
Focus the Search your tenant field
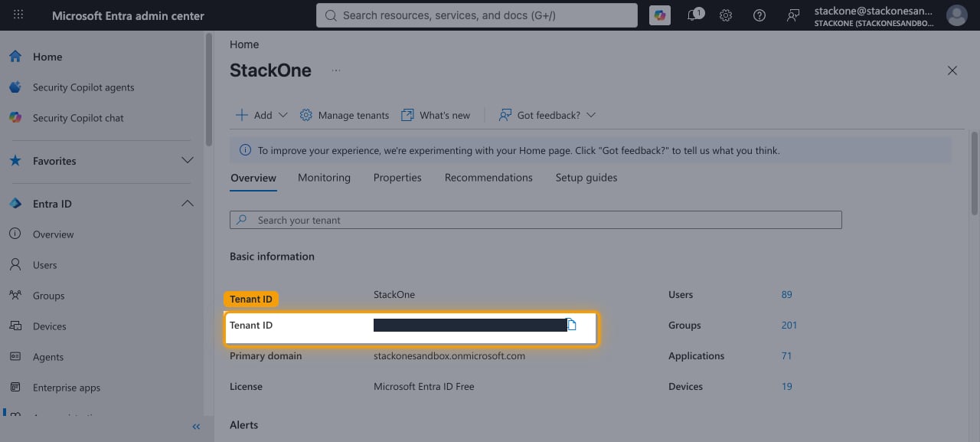pyautogui.click(x=536, y=220)
